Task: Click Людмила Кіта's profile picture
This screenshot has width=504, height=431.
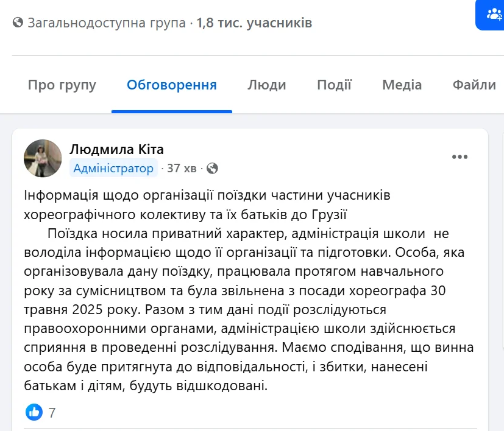Action: click(43, 158)
